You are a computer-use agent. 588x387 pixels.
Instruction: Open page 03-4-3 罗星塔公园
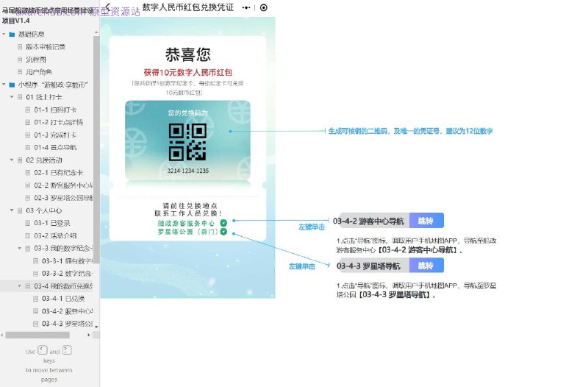pos(68,324)
